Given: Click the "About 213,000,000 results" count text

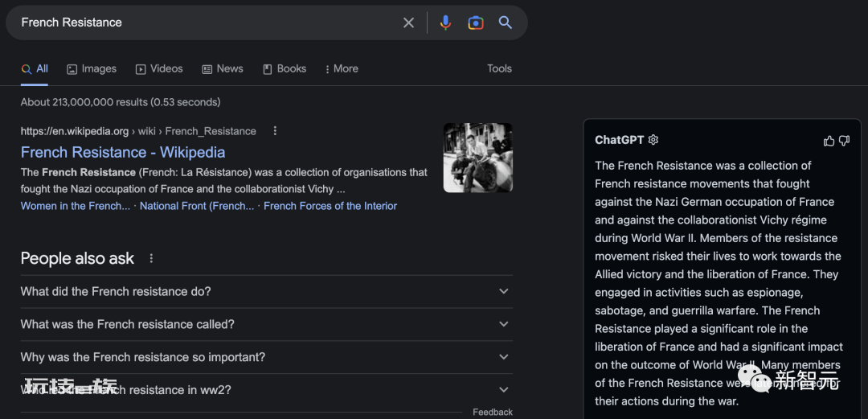Looking at the screenshot, I should tap(121, 102).
